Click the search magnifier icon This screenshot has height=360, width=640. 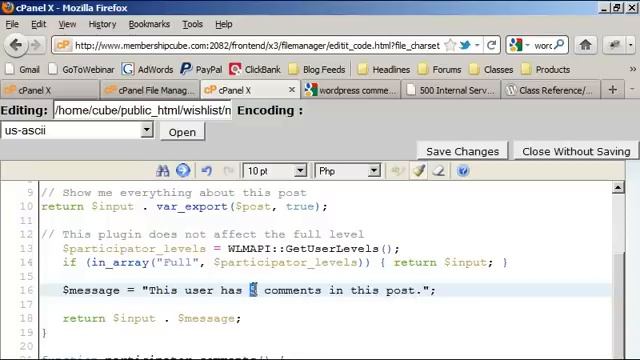pyautogui.click(x=559, y=44)
